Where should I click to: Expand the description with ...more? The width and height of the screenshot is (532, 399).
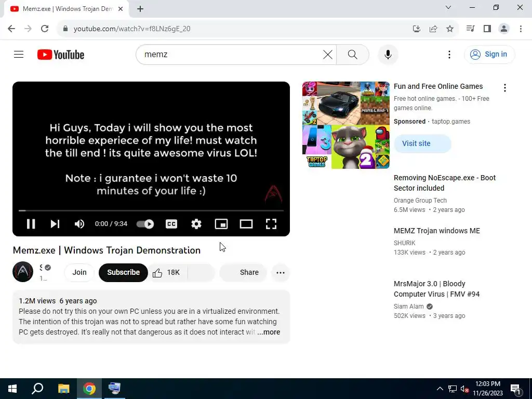pyautogui.click(x=269, y=332)
